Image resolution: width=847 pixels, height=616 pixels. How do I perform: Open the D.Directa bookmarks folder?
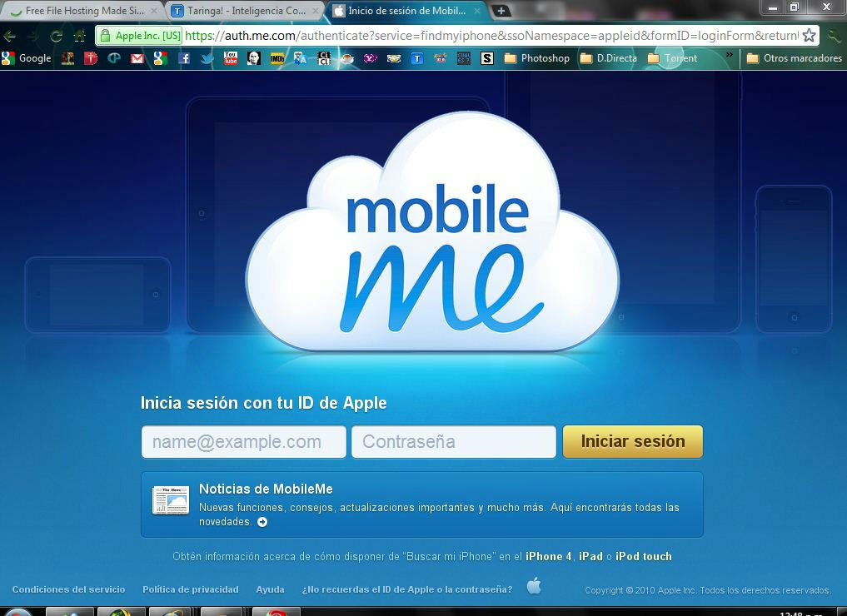point(608,58)
